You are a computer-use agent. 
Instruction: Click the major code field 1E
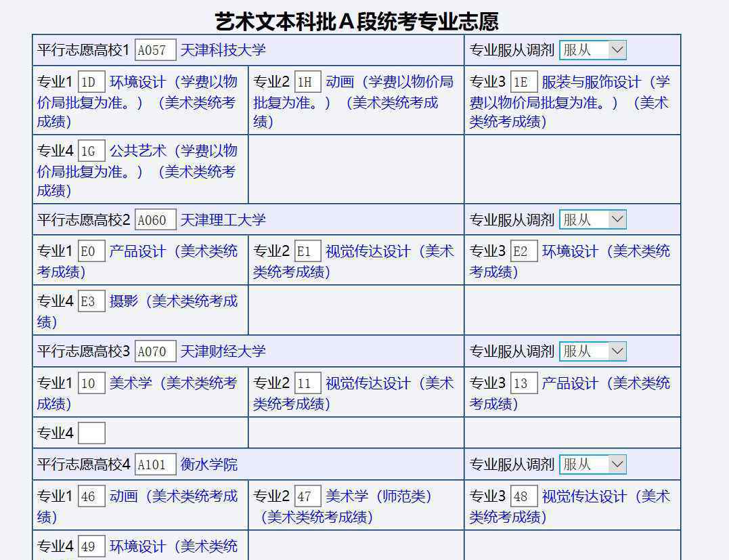pos(524,82)
